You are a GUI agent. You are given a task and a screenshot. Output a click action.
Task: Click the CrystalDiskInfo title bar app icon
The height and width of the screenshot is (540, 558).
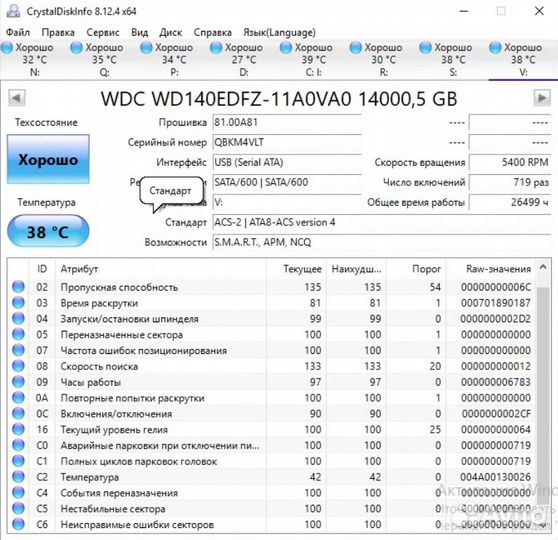coord(13,11)
